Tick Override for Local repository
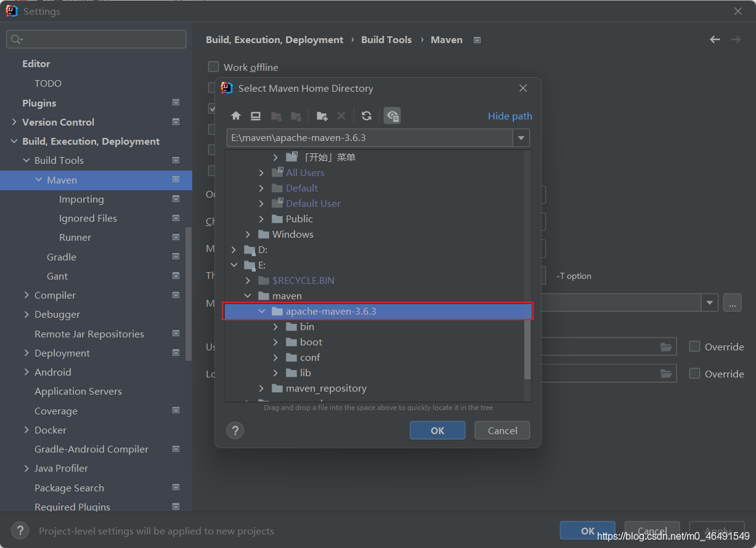756x548 pixels. pos(694,373)
